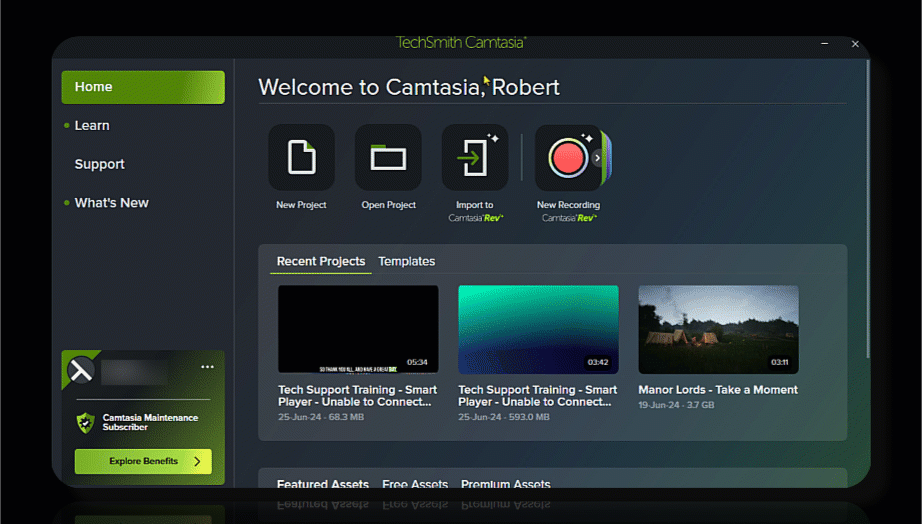Click the New Project document icon

point(301,158)
